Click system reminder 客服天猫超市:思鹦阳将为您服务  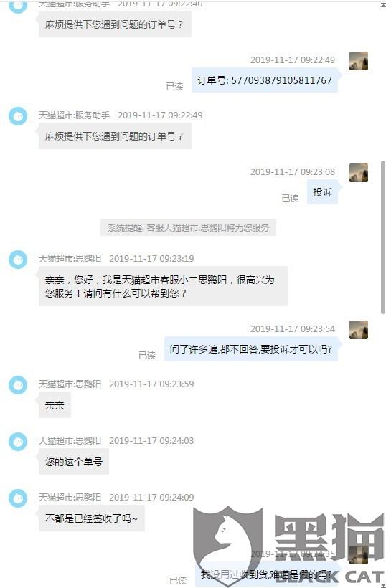click(188, 227)
